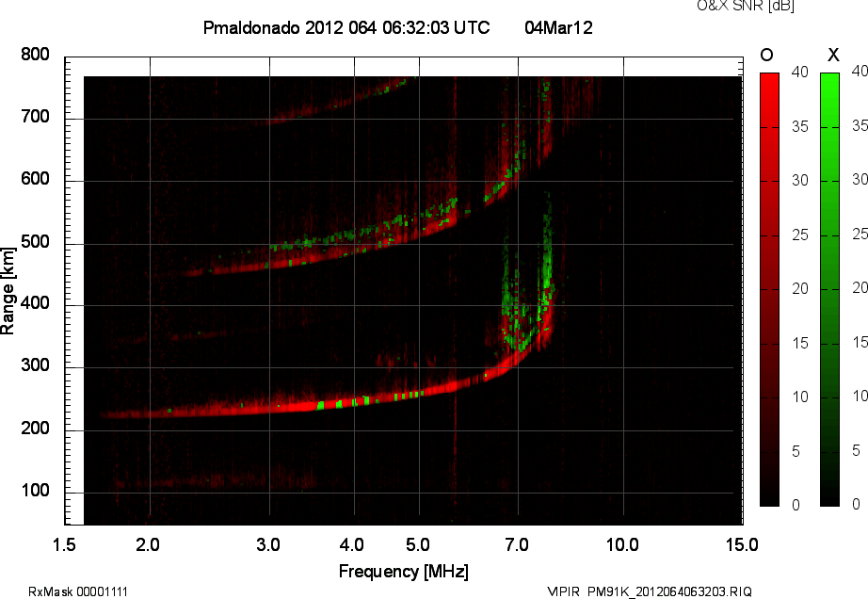The image size is (868, 599).
Task: Click the "Frequency [MHz]" axis label
Action: tap(404, 572)
